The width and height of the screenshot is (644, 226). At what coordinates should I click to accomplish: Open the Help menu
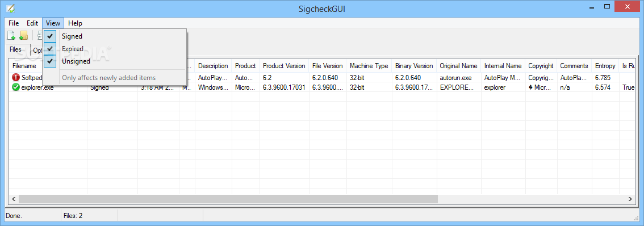tap(75, 23)
